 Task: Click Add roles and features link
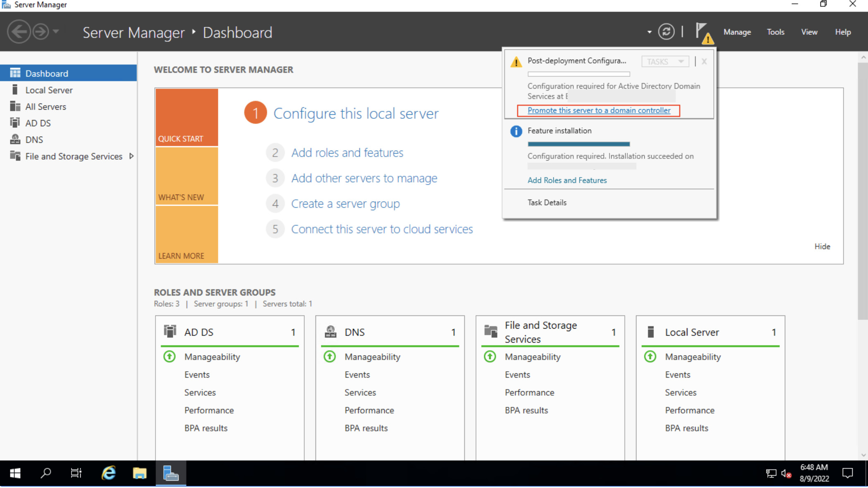[347, 153]
